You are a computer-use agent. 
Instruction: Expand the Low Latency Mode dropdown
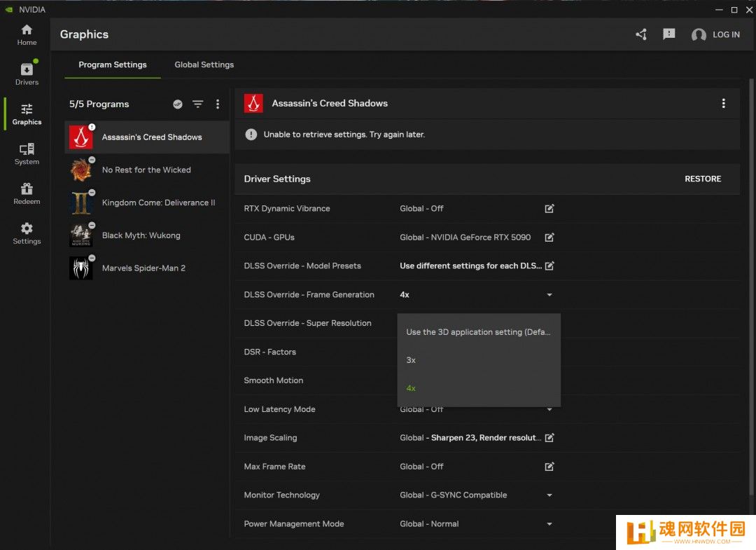pos(549,410)
